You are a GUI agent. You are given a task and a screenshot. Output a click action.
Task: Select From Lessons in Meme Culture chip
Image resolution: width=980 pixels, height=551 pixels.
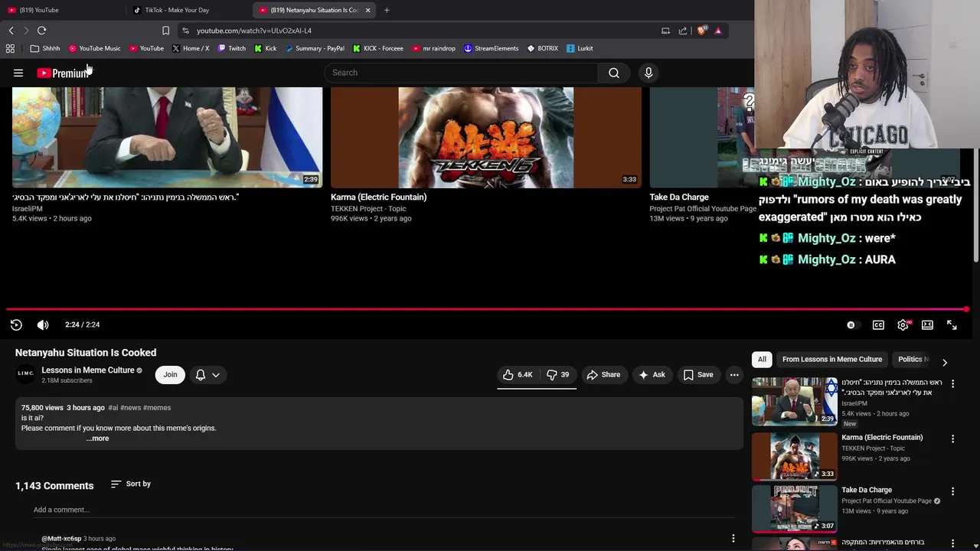coord(832,359)
